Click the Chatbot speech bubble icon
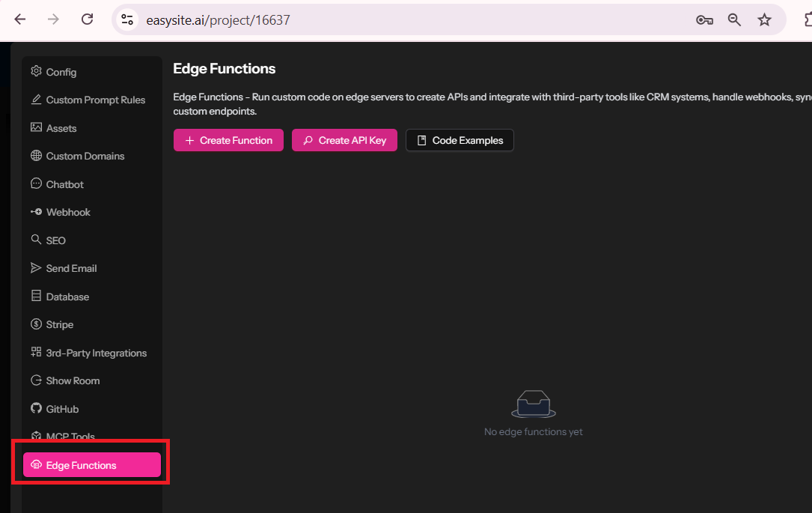812x513 pixels. click(x=36, y=184)
